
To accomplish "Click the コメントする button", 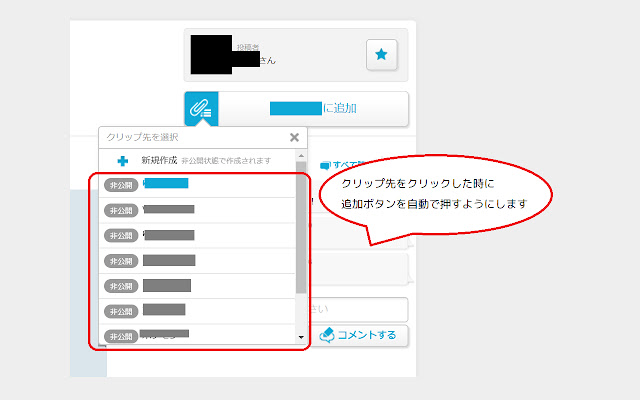I will (359, 336).
